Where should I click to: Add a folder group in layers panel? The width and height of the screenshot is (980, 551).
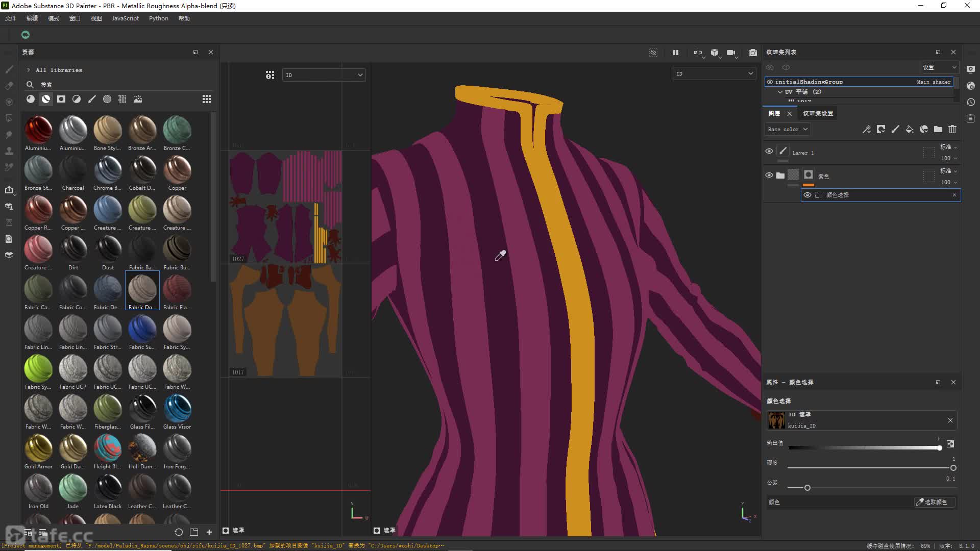pos(938,130)
